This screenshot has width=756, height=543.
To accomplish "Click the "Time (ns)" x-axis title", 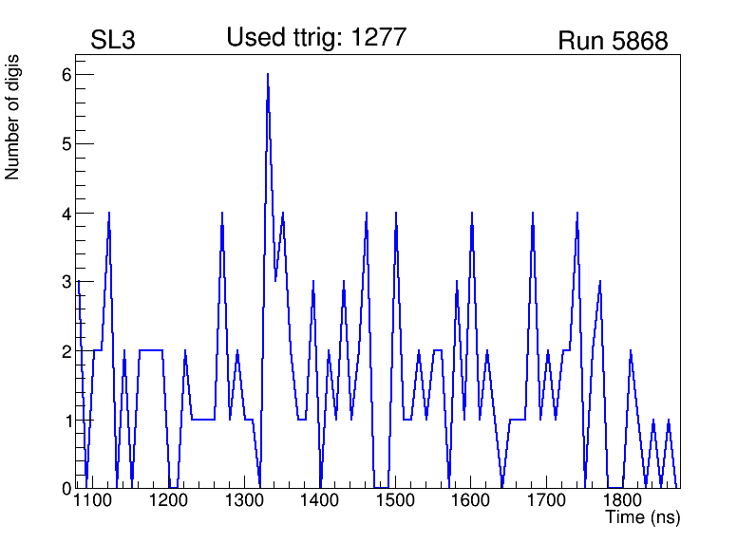I will click(x=643, y=518).
